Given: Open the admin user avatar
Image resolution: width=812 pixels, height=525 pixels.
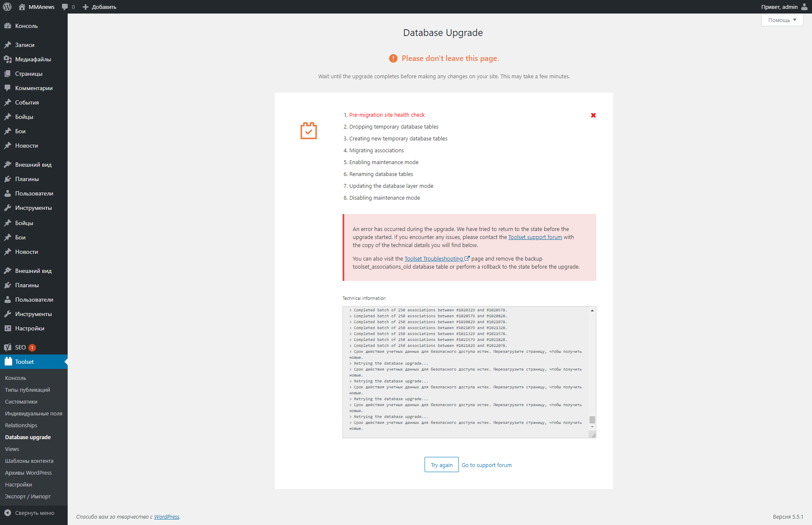Looking at the screenshot, I should tap(804, 7).
